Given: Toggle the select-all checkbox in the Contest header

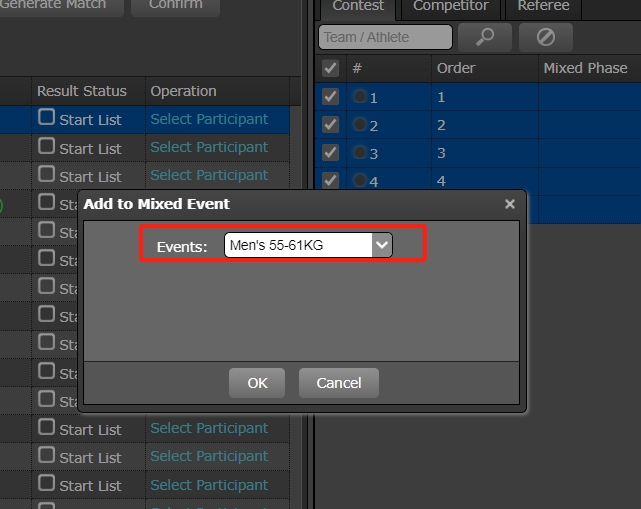Looking at the screenshot, I should click(330, 68).
